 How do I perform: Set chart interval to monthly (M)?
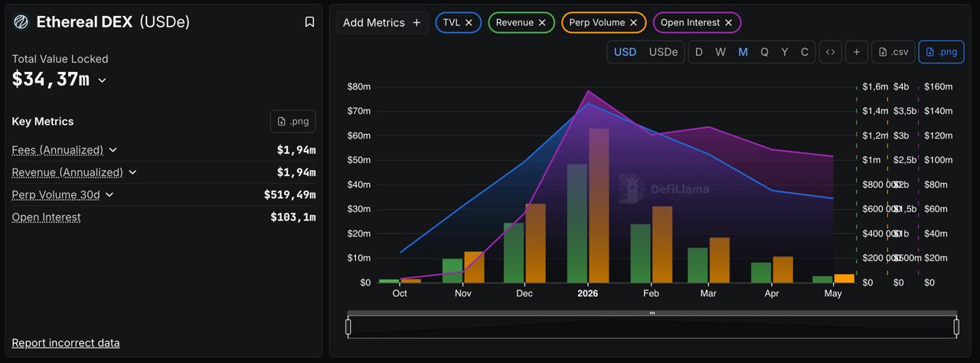(x=743, y=52)
